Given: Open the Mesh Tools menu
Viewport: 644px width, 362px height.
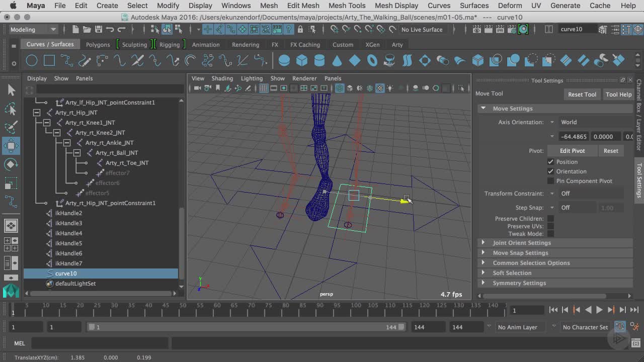Looking at the screenshot, I should [347, 6].
